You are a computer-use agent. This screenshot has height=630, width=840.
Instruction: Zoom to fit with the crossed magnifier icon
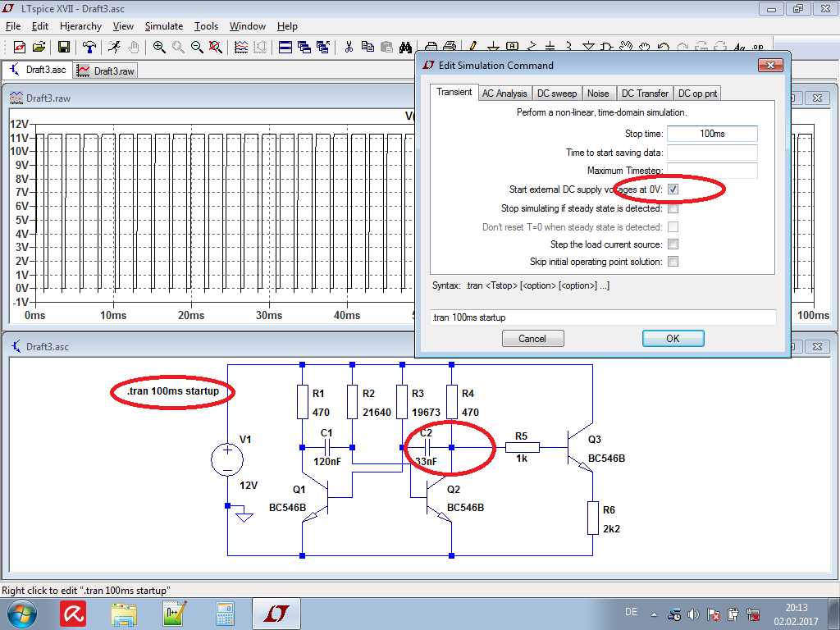click(216, 47)
